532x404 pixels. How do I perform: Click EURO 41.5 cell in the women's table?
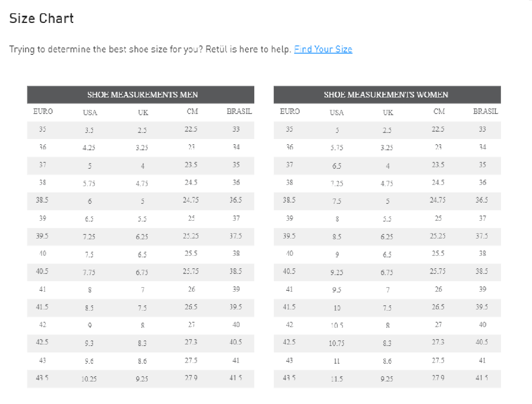point(289,307)
